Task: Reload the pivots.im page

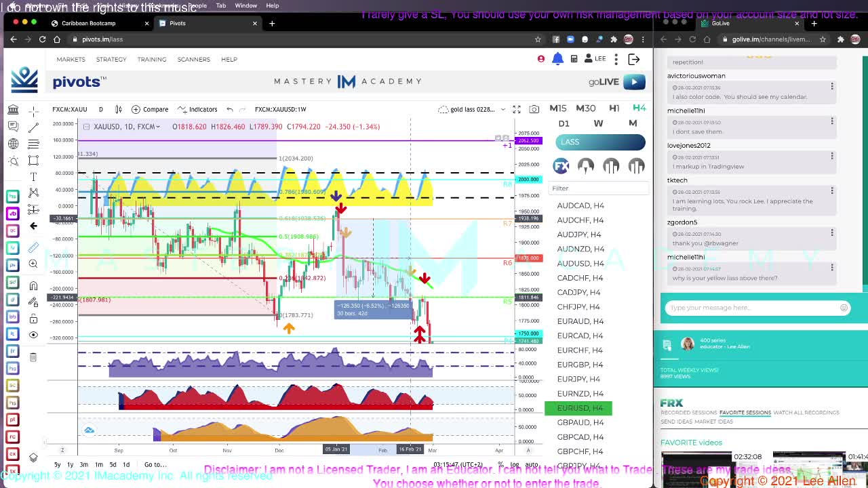Action: tap(42, 39)
